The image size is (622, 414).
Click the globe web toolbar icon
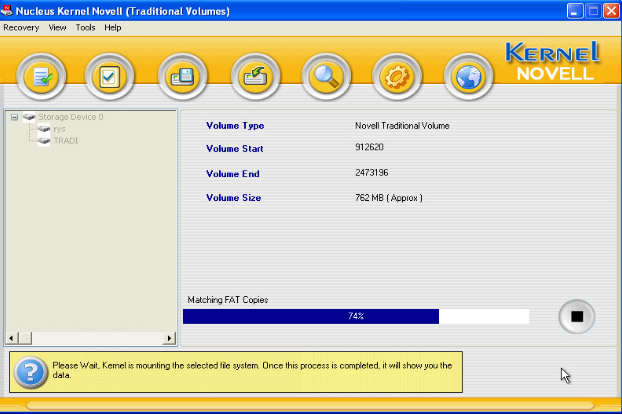coord(468,77)
